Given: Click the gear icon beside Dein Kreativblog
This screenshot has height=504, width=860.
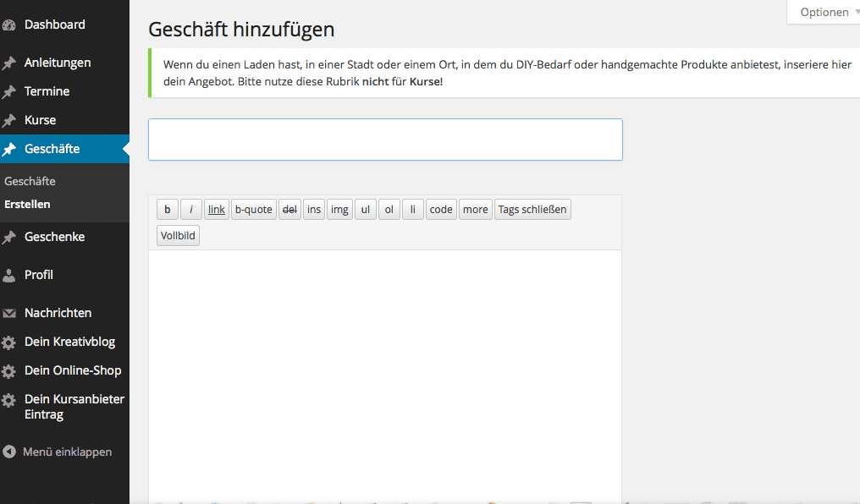Looking at the screenshot, I should tap(9, 342).
